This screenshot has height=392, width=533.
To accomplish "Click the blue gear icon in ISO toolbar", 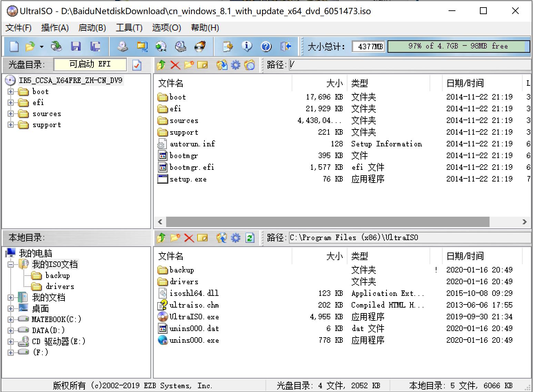I will (235, 65).
